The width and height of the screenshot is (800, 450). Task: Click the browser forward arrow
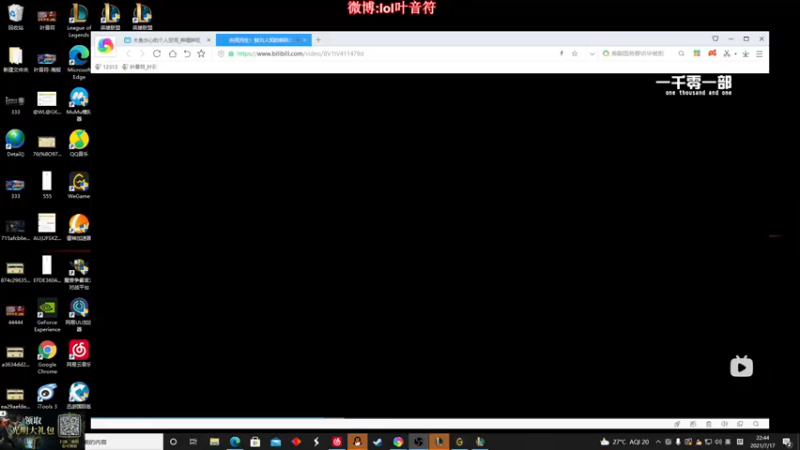(x=142, y=54)
